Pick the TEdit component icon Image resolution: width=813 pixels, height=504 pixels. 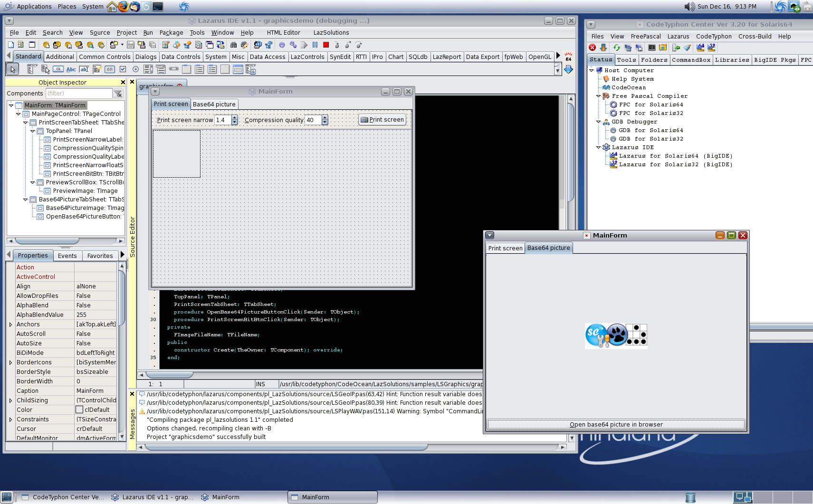coord(84,69)
